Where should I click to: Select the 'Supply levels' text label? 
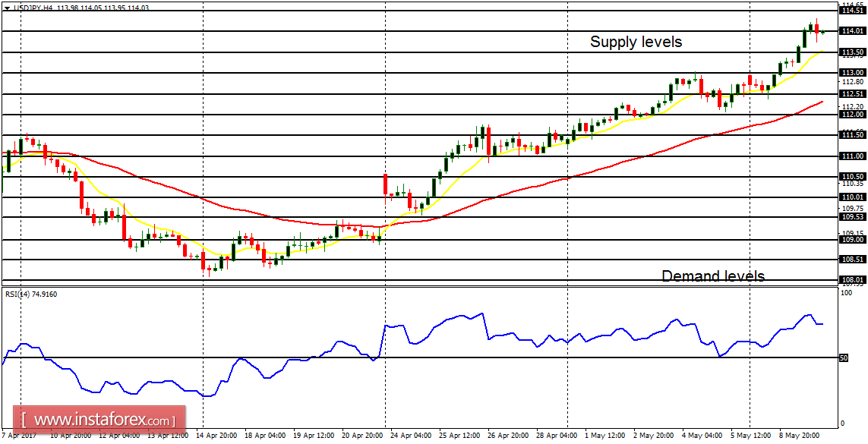click(x=636, y=42)
